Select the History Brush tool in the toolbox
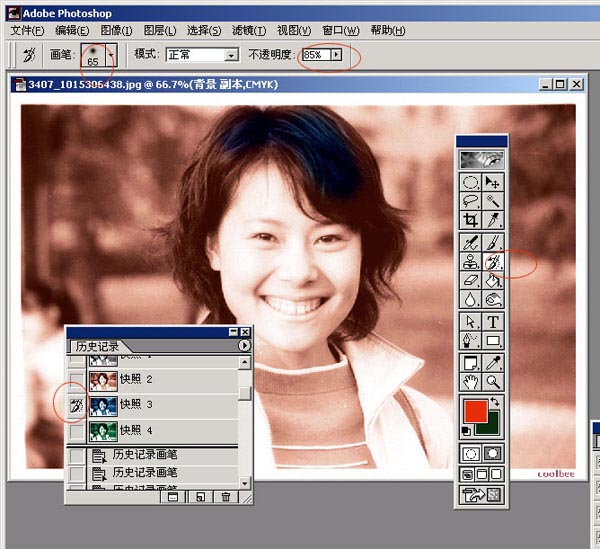The image size is (600, 549). [493, 262]
